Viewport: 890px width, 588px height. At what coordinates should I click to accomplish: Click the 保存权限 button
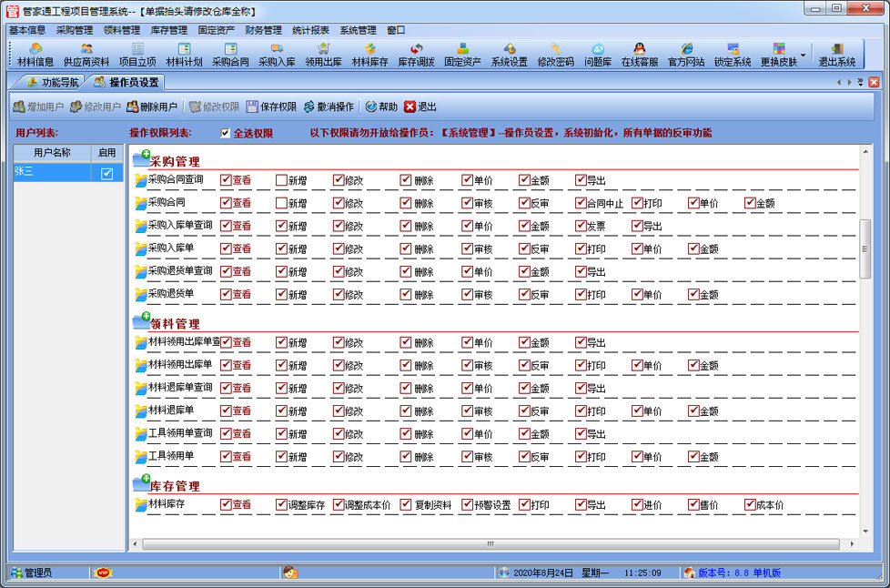pos(270,106)
